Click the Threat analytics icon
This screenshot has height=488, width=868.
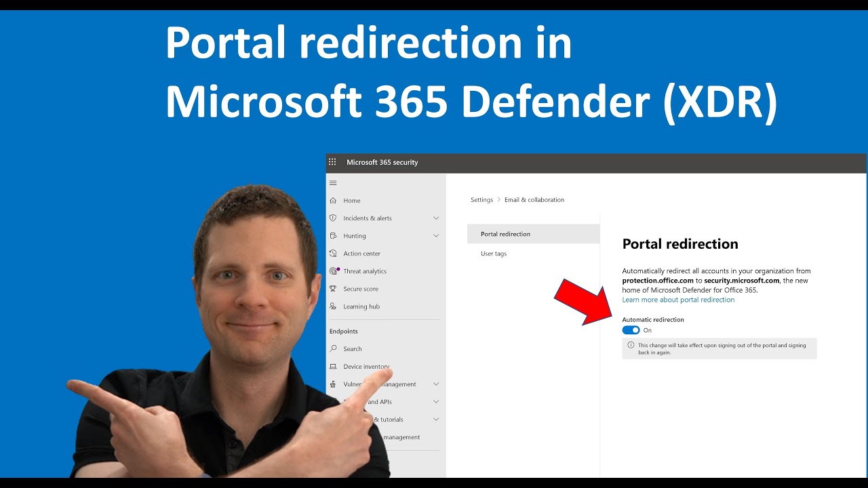(x=333, y=271)
